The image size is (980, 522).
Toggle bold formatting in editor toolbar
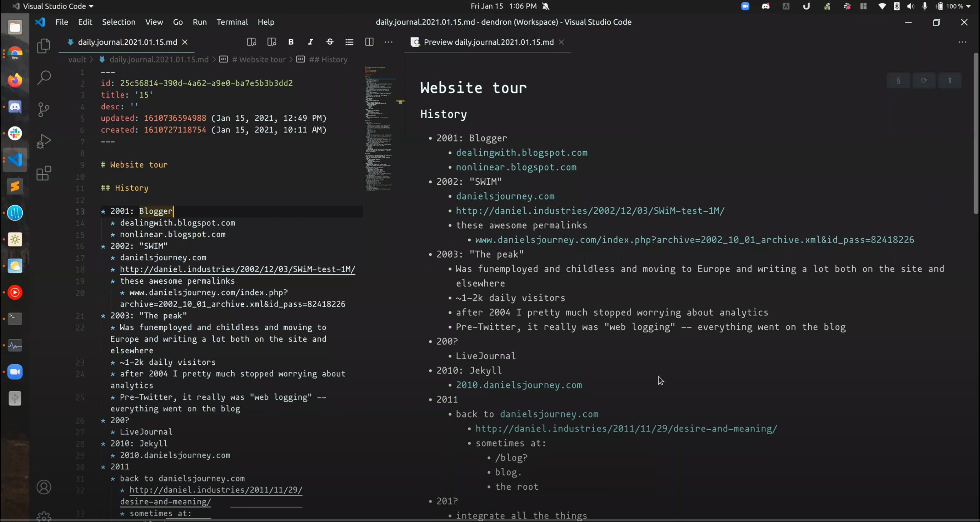click(x=291, y=42)
